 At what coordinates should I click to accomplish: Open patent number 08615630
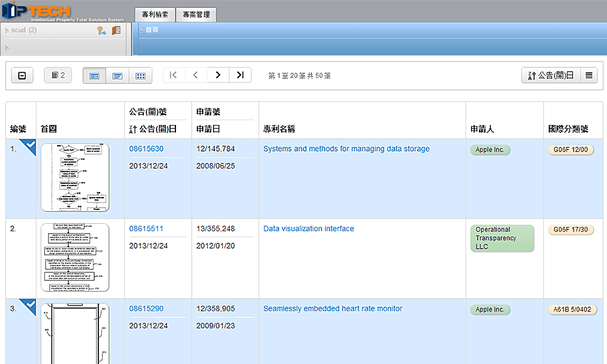pyautogui.click(x=146, y=149)
